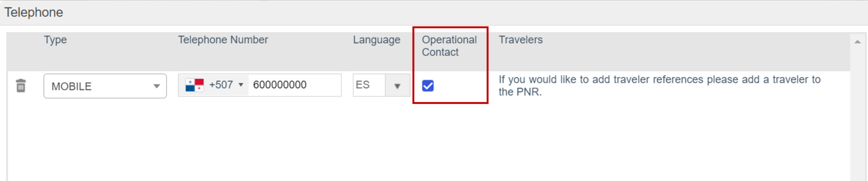Expand the +507 country code selector arrow
The image size is (868, 181).
[x=241, y=85]
